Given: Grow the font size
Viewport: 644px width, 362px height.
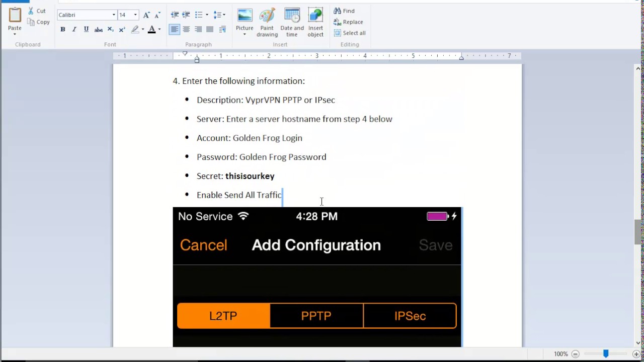Looking at the screenshot, I should [146, 15].
